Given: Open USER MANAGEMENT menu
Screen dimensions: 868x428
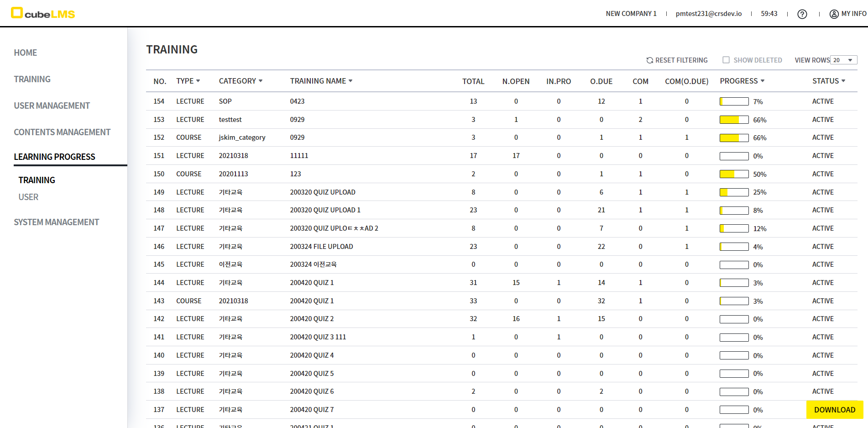Looking at the screenshot, I should (52, 106).
